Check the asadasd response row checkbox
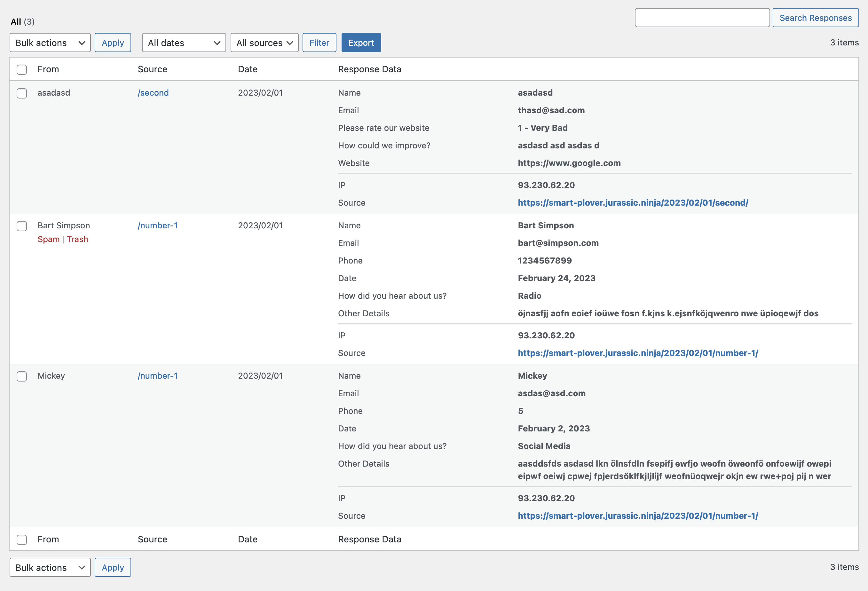Image resolution: width=868 pixels, height=591 pixels. 22,93
